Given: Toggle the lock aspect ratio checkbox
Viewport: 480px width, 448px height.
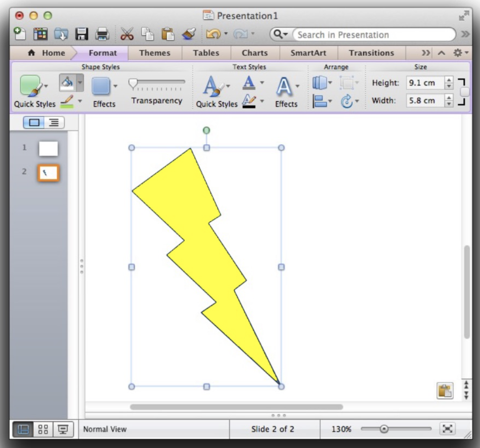Looking at the screenshot, I should click(464, 92).
